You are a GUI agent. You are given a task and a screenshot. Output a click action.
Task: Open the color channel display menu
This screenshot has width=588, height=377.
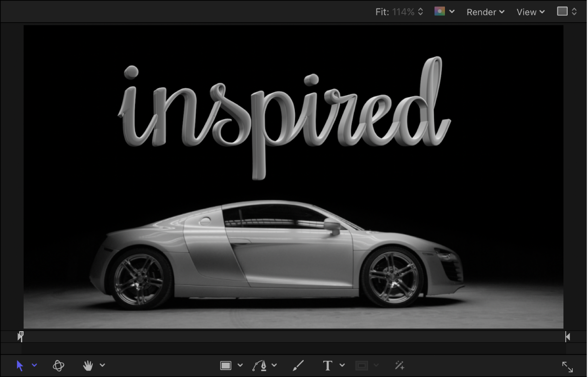[x=439, y=11]
